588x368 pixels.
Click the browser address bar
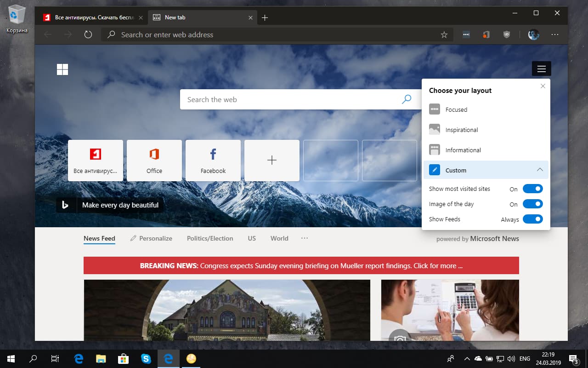tap(277, 34)
